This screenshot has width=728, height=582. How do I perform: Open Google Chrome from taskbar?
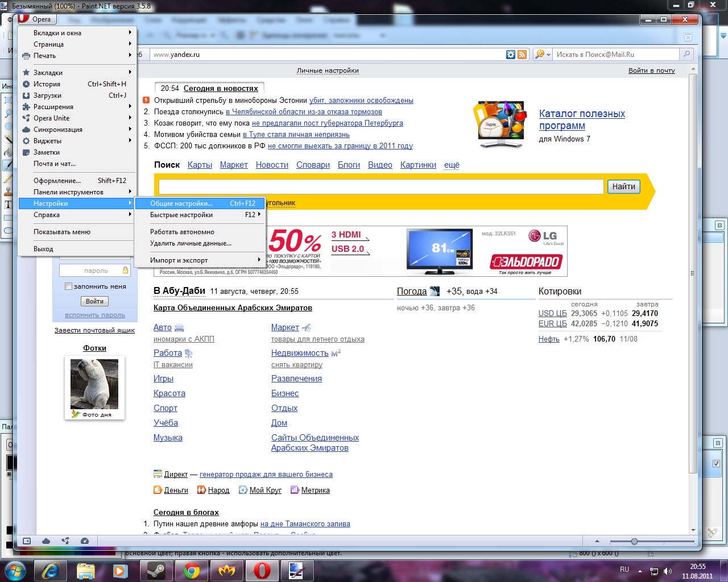(x=191, y=570)
